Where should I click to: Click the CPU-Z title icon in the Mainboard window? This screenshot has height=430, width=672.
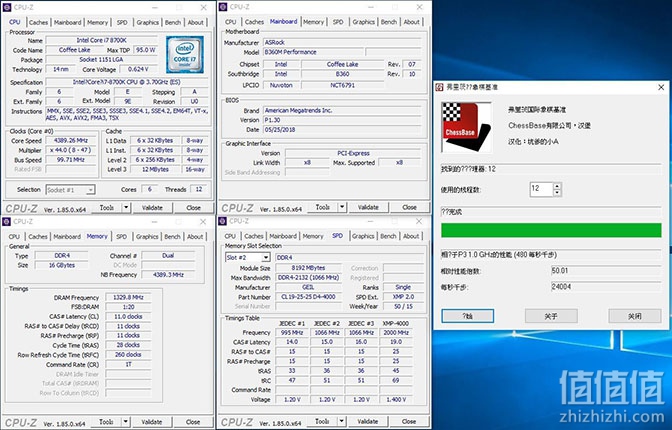pyautogui.click(x=222, y=7)
